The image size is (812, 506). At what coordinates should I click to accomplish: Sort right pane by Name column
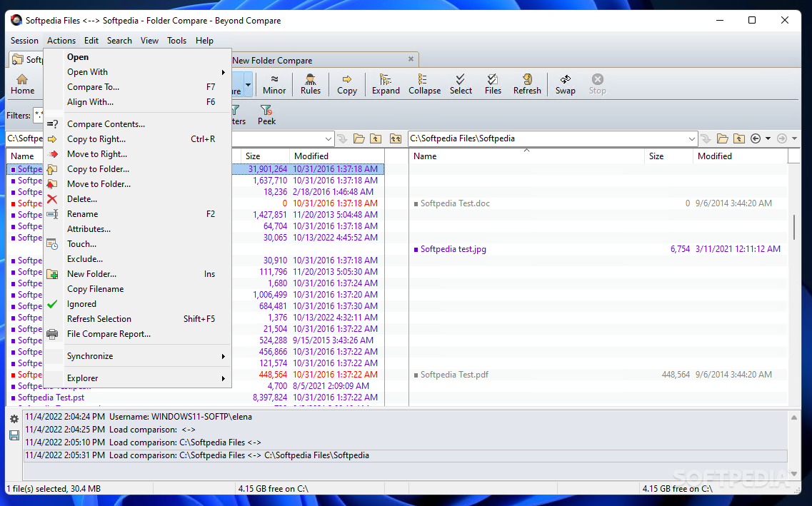tap(526, 156)
